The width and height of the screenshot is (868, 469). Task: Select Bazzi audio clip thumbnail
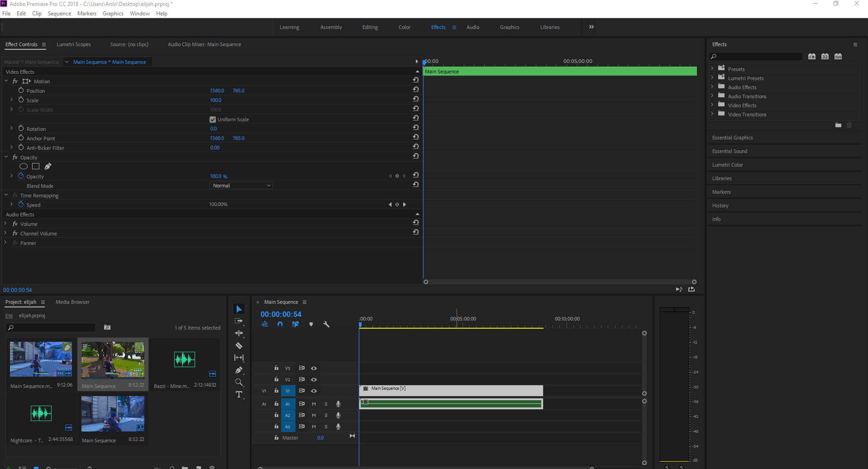click(185, 359)
